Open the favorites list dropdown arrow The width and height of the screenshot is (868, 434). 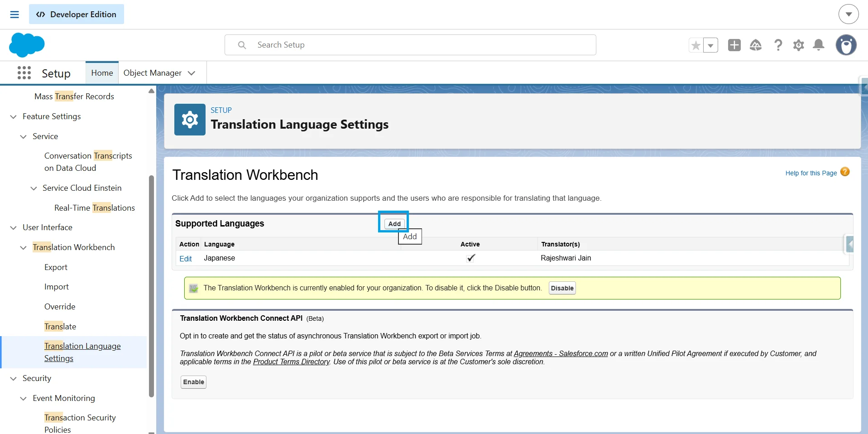710,45
